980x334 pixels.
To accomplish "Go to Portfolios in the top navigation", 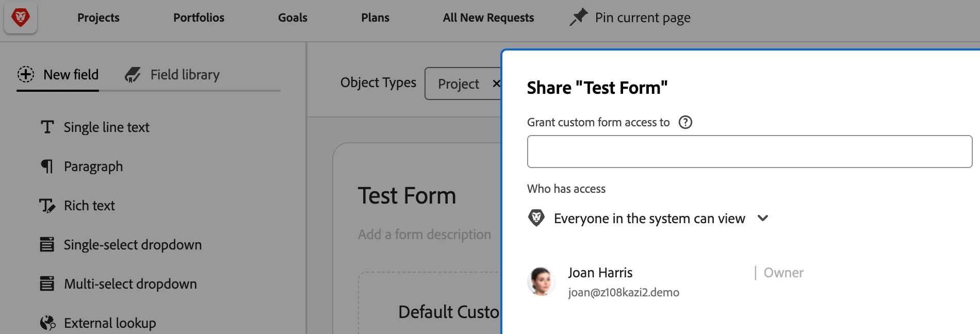I will click(x=199, y=18).
